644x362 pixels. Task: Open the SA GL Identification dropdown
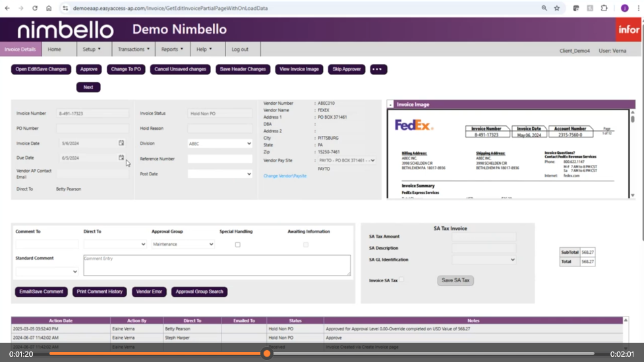click(484, 260)
